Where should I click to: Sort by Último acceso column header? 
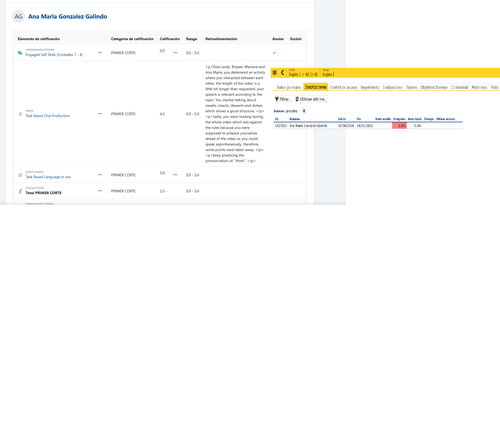[445, 119]
